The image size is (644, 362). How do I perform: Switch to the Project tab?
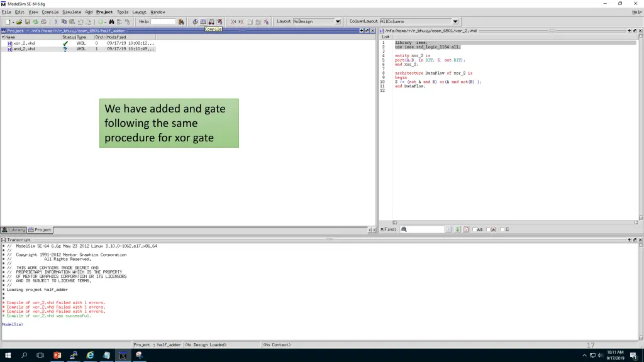pyautogui.click(x=40, y=230)
